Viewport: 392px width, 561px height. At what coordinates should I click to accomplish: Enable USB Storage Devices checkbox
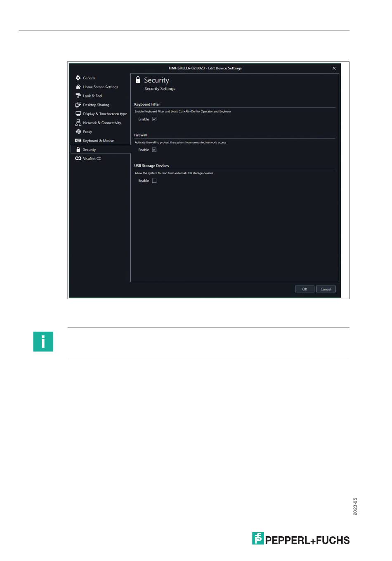154,181
